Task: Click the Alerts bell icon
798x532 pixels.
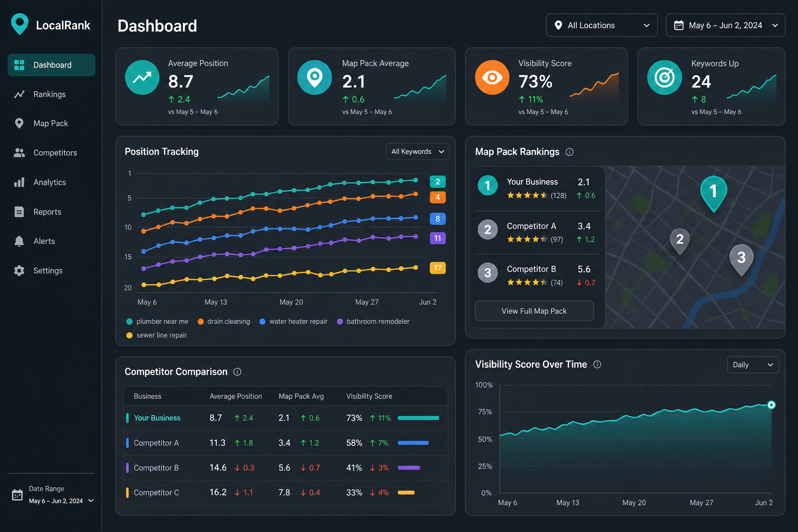Action: tap(19, 241)
